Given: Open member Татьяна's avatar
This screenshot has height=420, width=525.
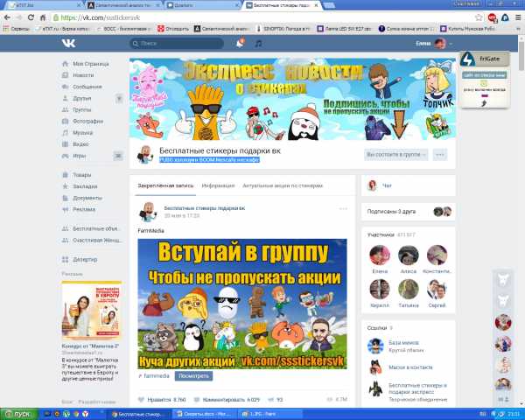Looking at the screenshot, I should [408, 289].
